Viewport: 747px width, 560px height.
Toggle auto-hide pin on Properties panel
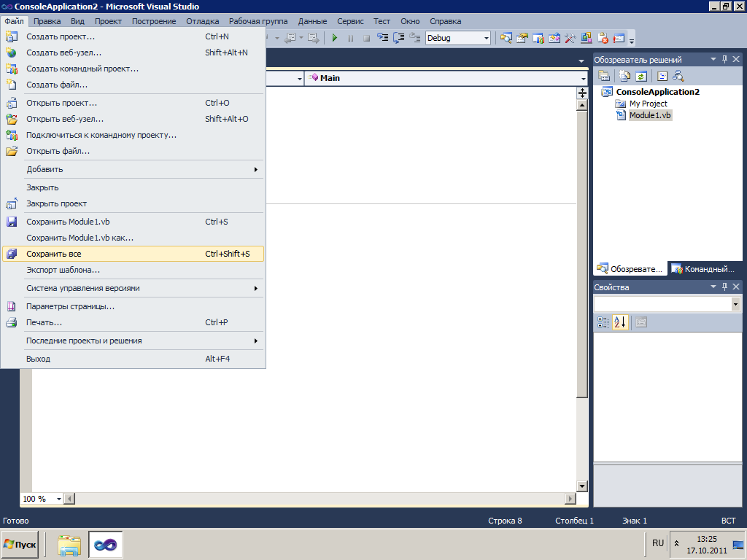pos(724,287)
